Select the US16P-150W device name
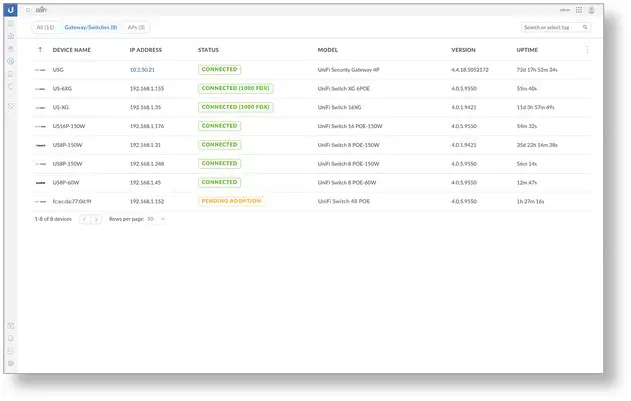Screen dimensions: 631x401 click(x=69, y=126)
